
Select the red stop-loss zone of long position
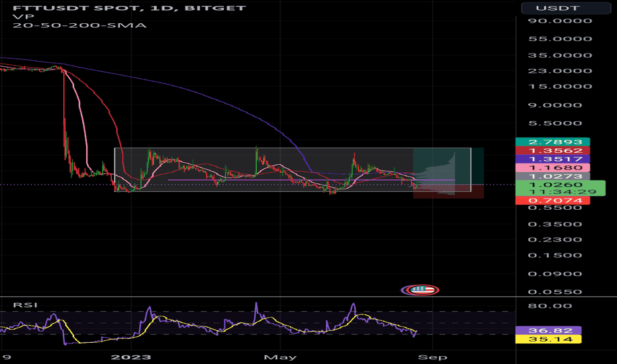pos(448,191)
